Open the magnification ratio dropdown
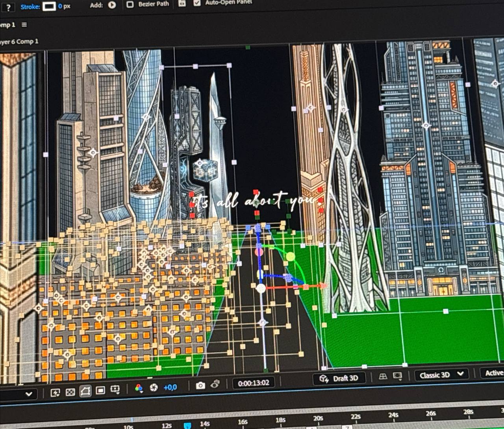The image size is (504, 429). tap(29, 394)
